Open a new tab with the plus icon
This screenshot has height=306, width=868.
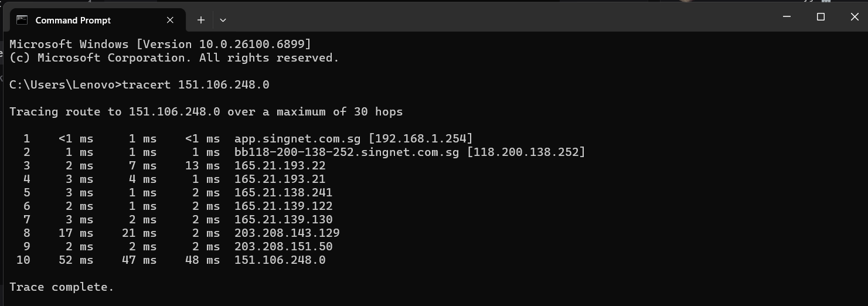[200, 20]
